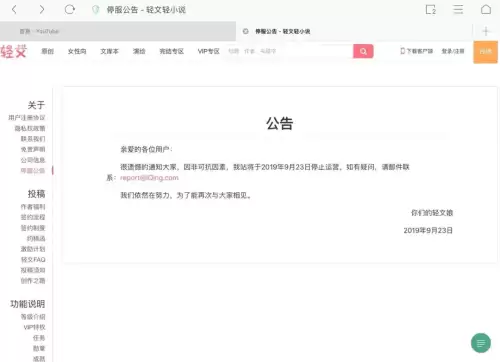This screenshot has width=500, height=362.
Task: Reload the page with the refresh icon
Action: click(70, 9)
